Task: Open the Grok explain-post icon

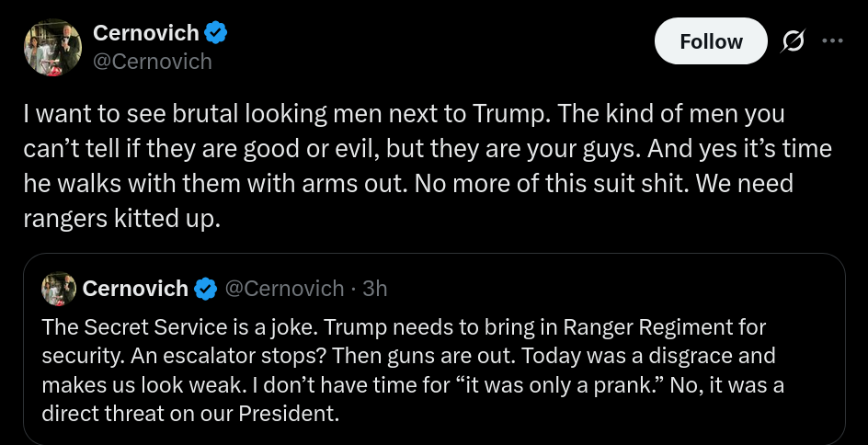Action: coord(794,41)
